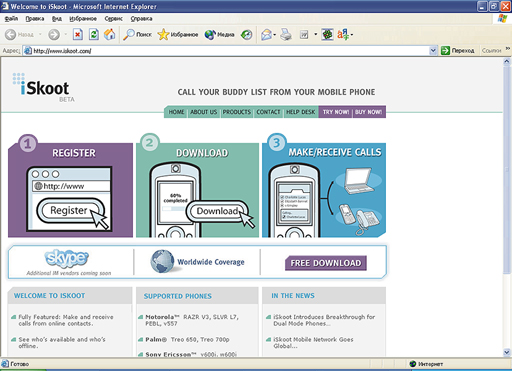Image resolution: width=512 pixels, height=371 pixels.
Task: Go to the HOME navigation tab
Action: [176, 112]
